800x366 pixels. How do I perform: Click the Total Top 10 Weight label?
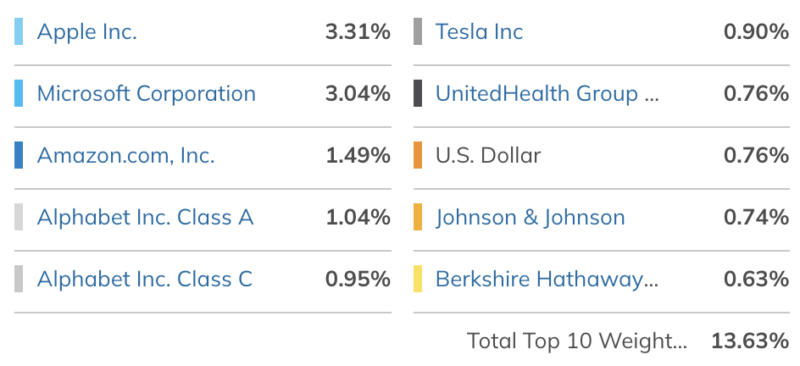tap(577, 341)
